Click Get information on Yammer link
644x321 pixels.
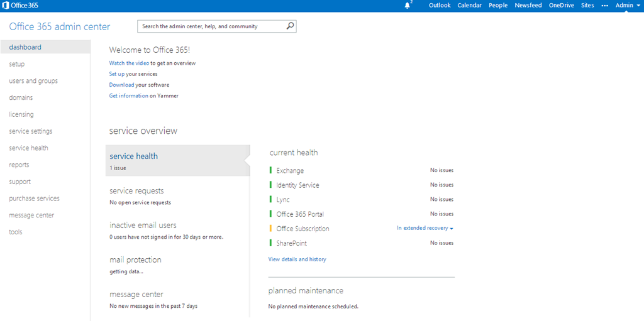point(128,95)
